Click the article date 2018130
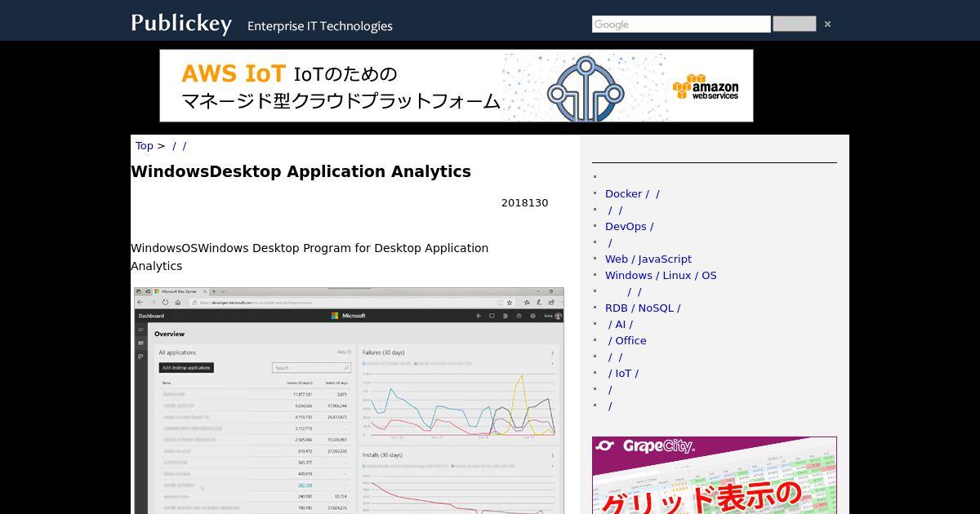This screenshot has width=980, height=514. pos(525,203)
